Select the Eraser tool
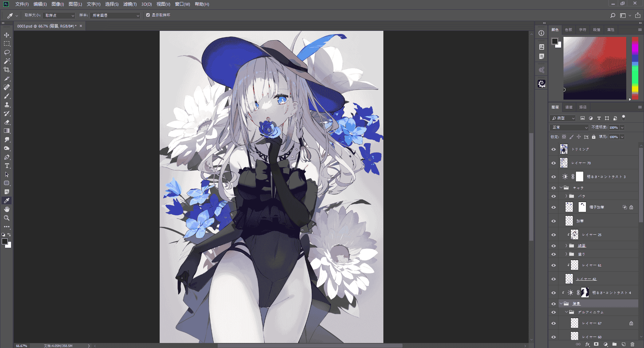This screenshot has height=348, width=644. [7, 122]
